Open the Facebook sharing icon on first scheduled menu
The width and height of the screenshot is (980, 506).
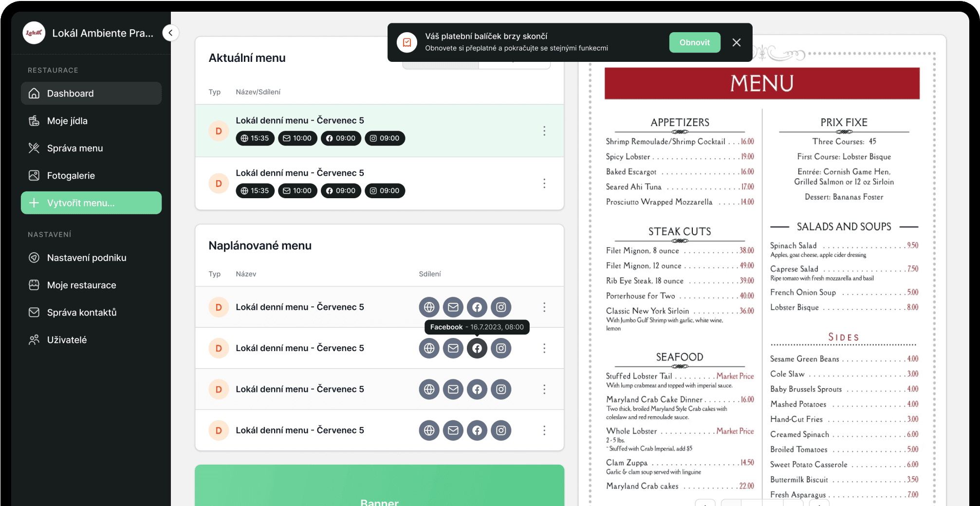pyautogui.click(x=477, y=307)
